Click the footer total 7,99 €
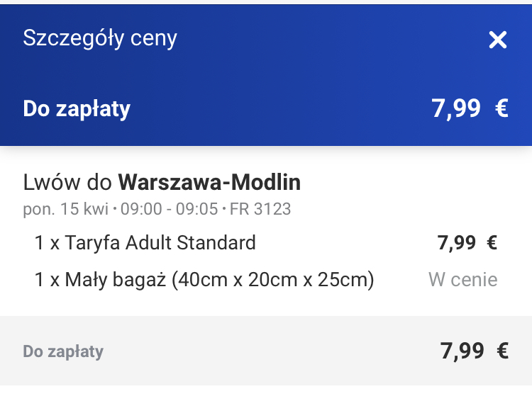The image size is (532, 401). click(x=475, y=351)
